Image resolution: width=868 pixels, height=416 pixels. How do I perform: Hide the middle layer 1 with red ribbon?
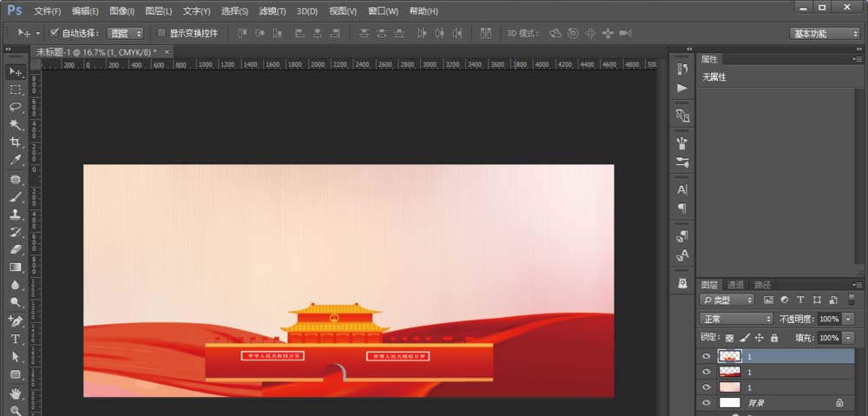point(706,372)
